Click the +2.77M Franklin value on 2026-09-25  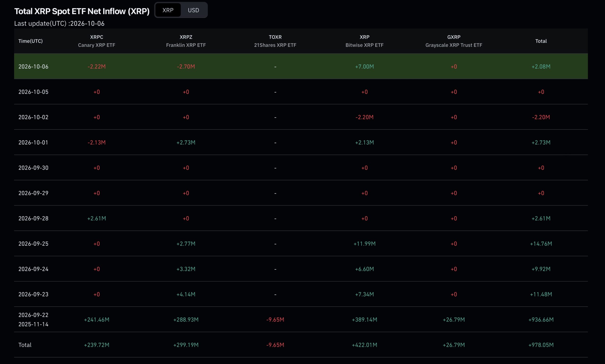click(x=186, y=244)
